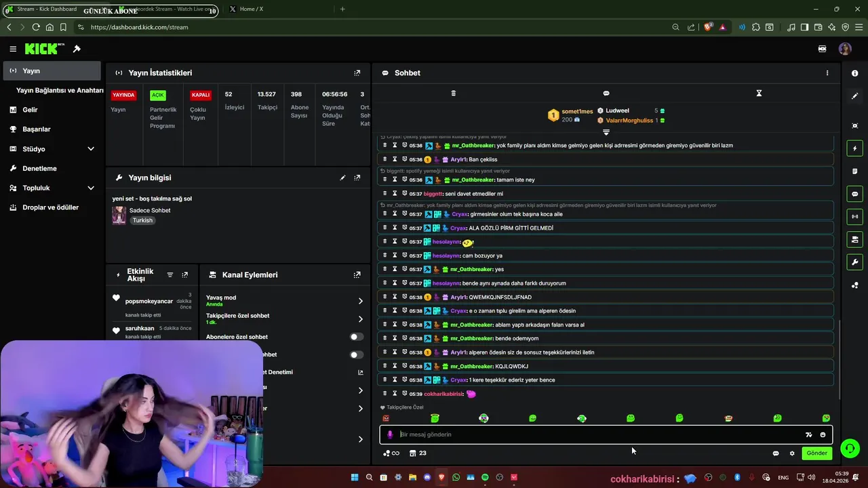The width and height of the screenshot is (868, 488).
Task: Expand the Topluluk sidebar section
Action: coord(91,188)
